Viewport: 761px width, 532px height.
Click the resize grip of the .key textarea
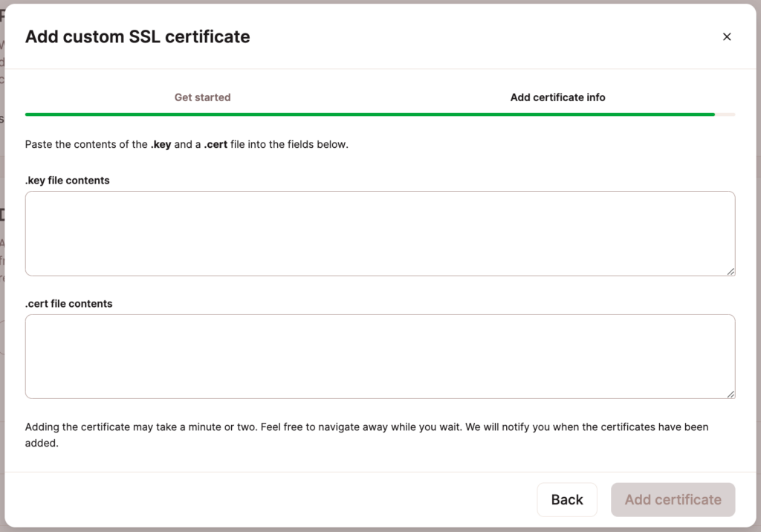tap(731, 272)
